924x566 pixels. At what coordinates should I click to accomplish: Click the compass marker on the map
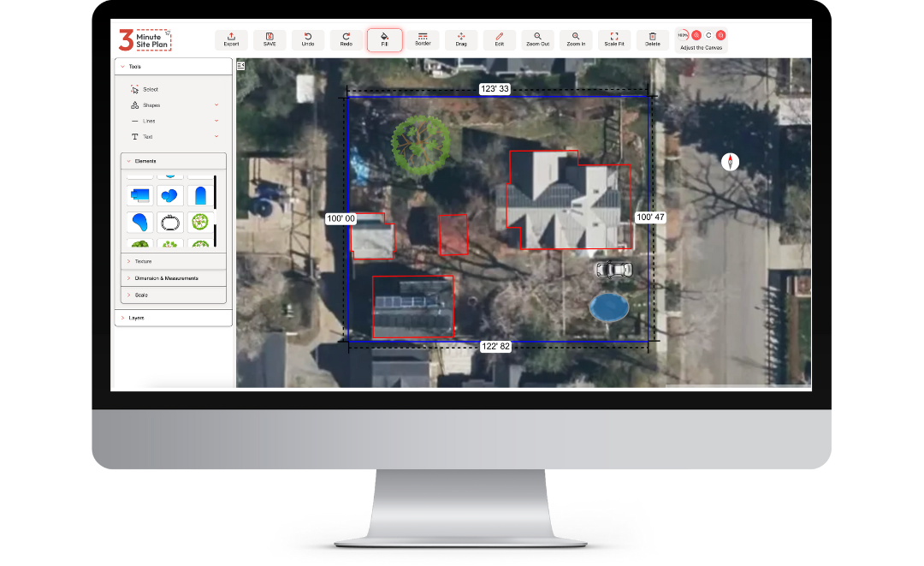730,161
